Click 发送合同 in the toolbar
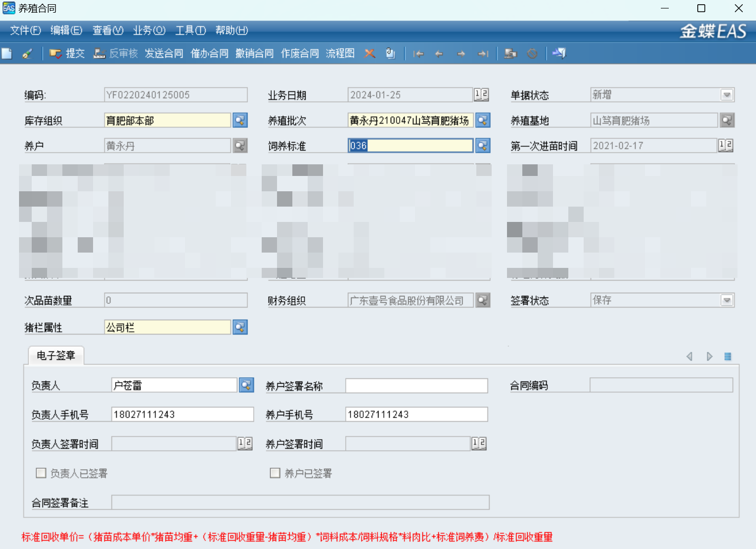 (164, 53)
